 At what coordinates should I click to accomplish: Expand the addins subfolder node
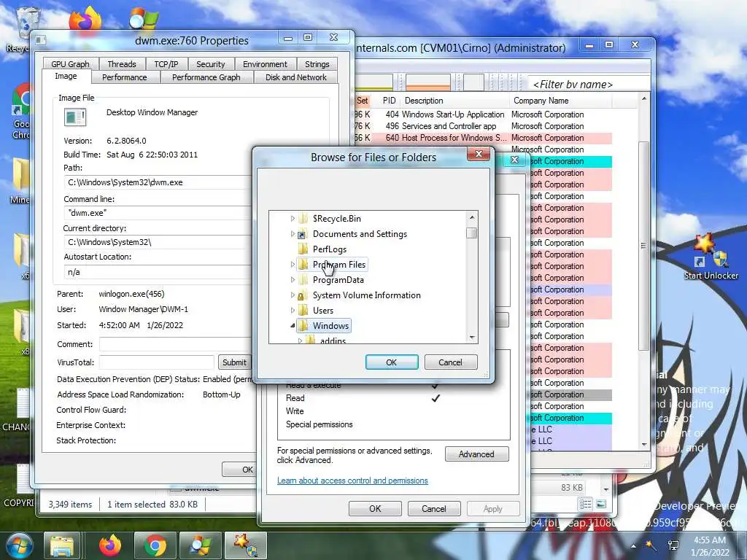[x=300, y=341]
